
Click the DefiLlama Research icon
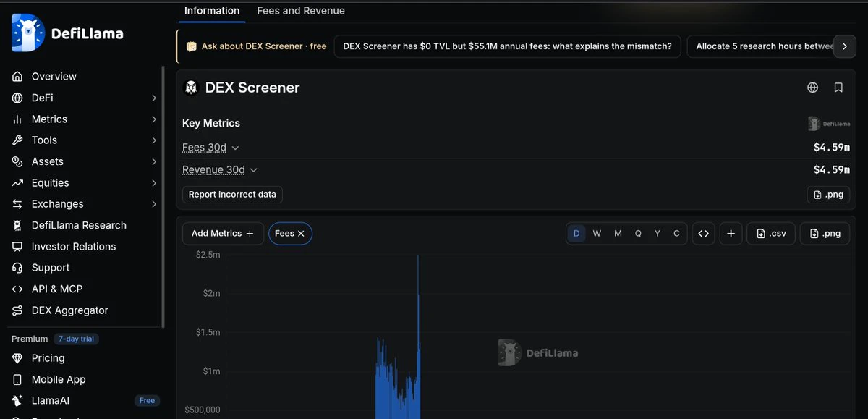[17, 226]
